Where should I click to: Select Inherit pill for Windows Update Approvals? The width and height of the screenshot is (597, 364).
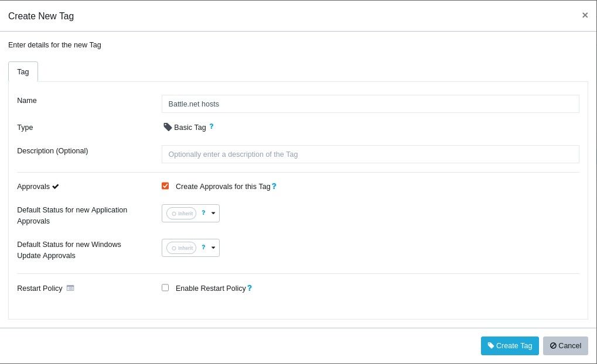click(182, 248)
